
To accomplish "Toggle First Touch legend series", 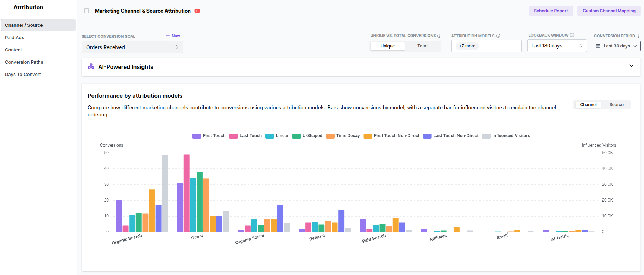I will click(x=209, y=136).
